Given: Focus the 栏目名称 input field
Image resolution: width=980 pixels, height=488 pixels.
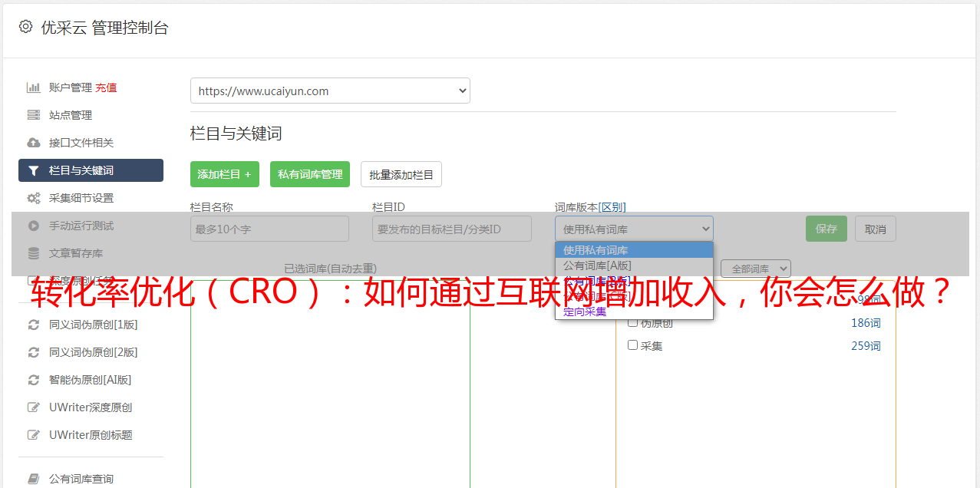Looking at the screenshot, I should coord(269,229).
